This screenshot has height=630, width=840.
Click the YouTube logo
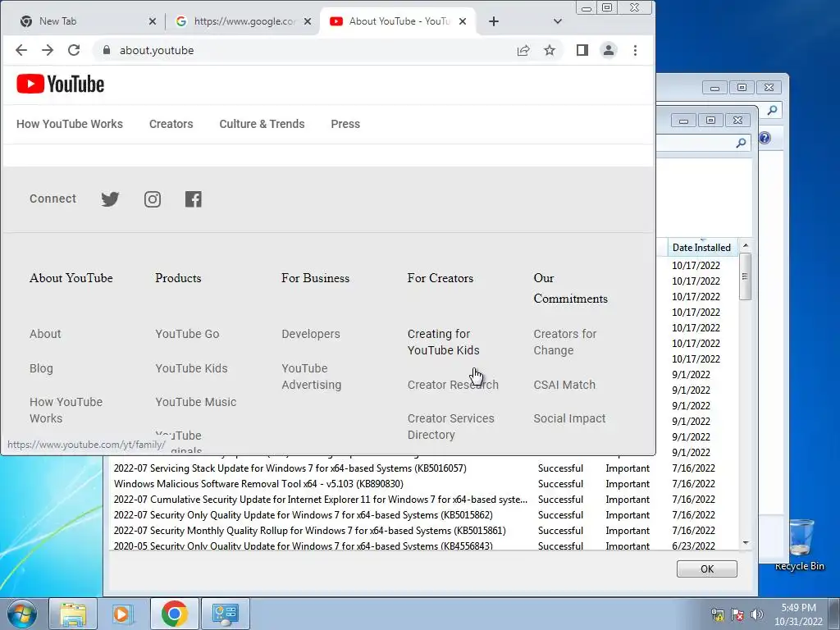[x=61, y=84]
